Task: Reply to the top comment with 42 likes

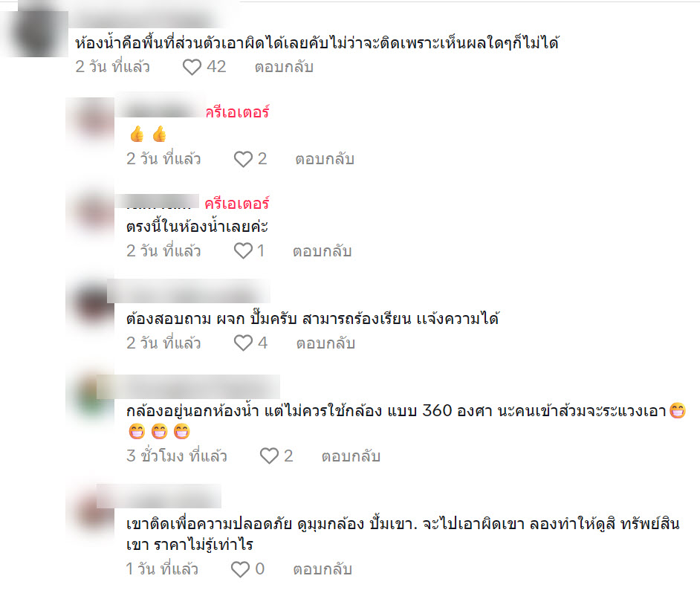Action: [284, 67]
